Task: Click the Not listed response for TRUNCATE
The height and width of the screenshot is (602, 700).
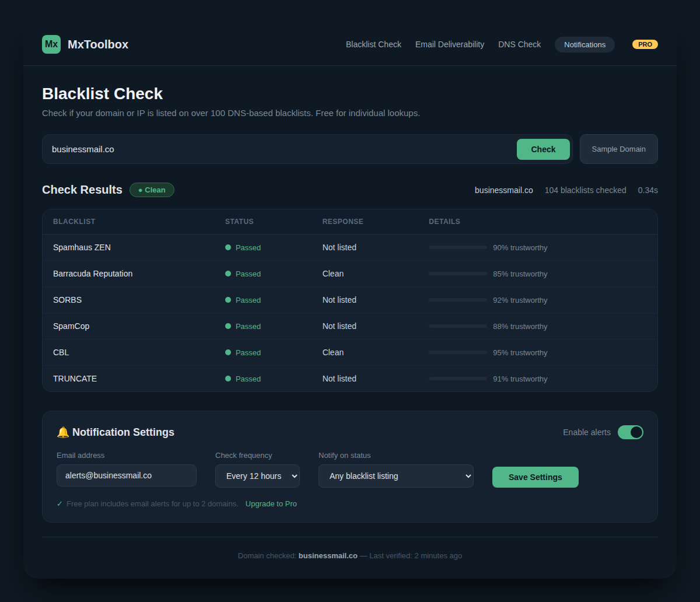Action: 339,379
